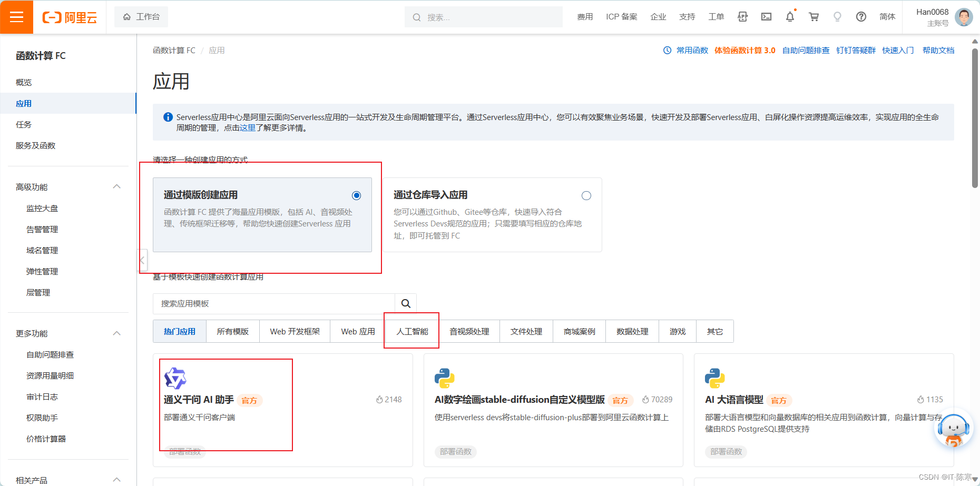Switch to 所有模版 tab
Screen dimensions: 980x486
coord(233,331)
